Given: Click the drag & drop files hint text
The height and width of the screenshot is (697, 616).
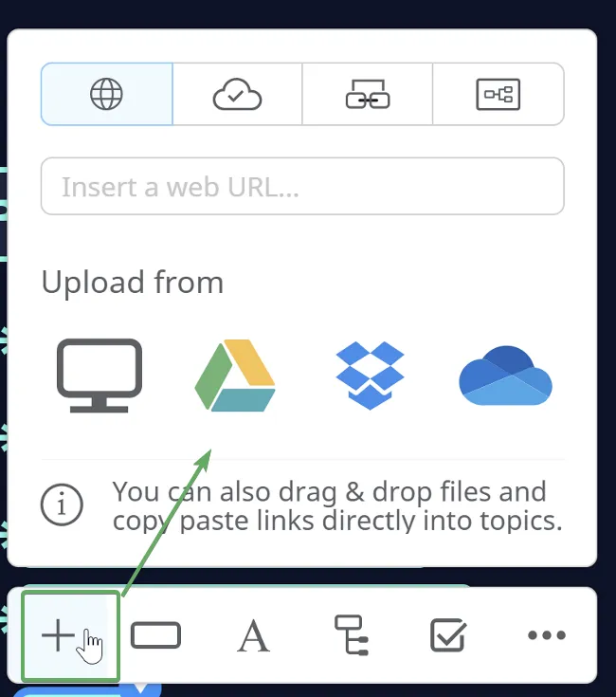Looking at the screenshot, I should point(337,505).
